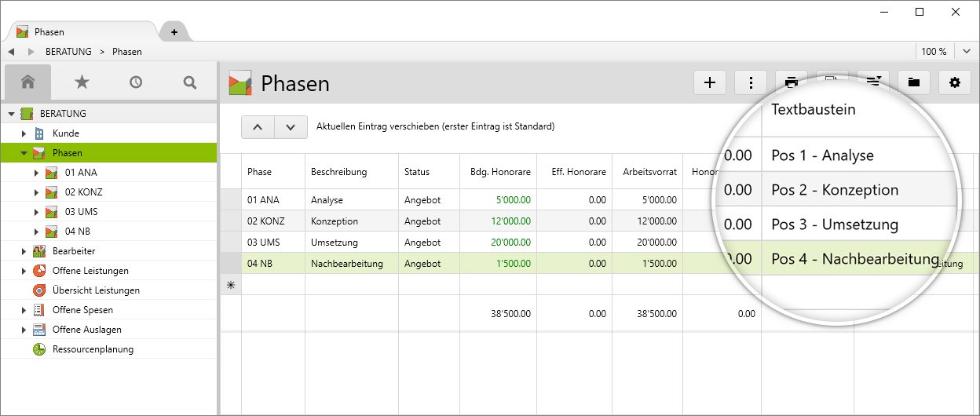Select 04 NB in the tree
The width and height of the screenshot is (980, 416).
[77, 232]
